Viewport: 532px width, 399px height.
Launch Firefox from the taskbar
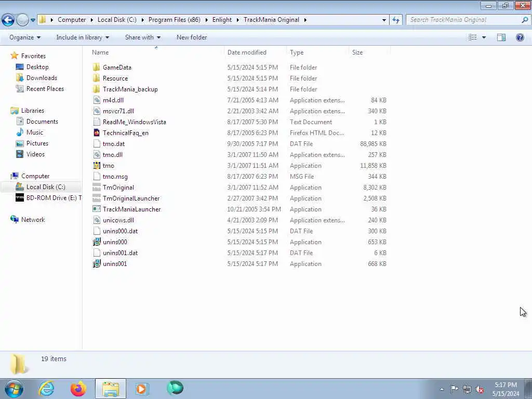pyautogui.click(x=78, y=389)
